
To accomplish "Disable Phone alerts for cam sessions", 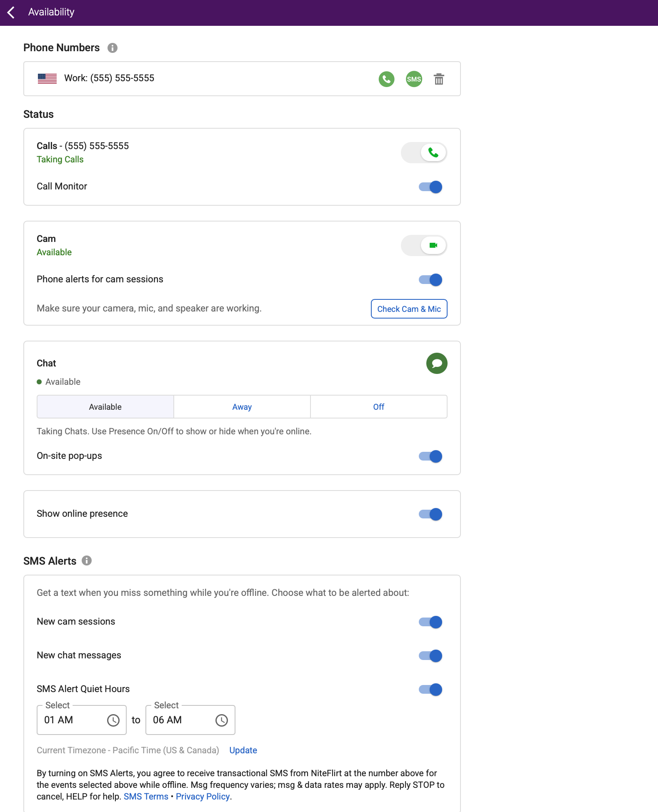I will [x=430, y=280].
